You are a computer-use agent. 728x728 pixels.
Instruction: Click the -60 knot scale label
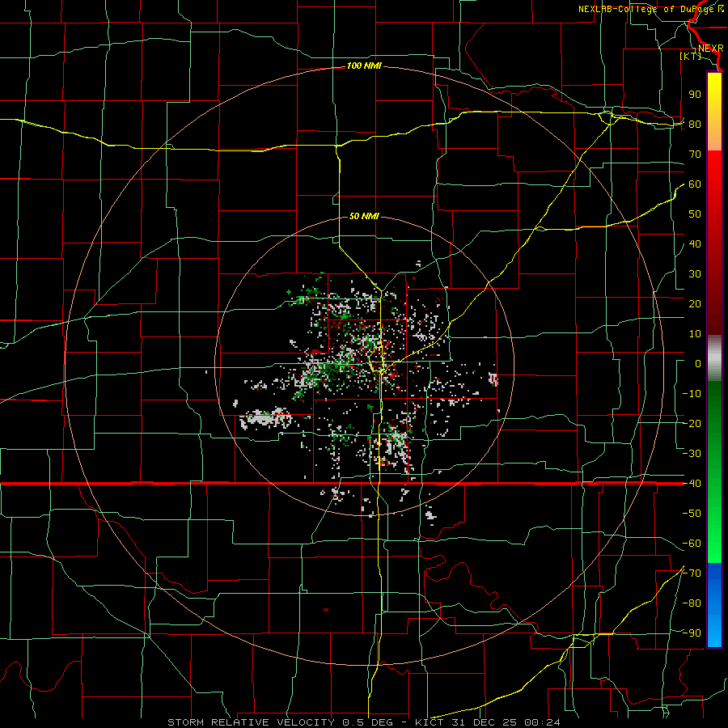point(692,544)
